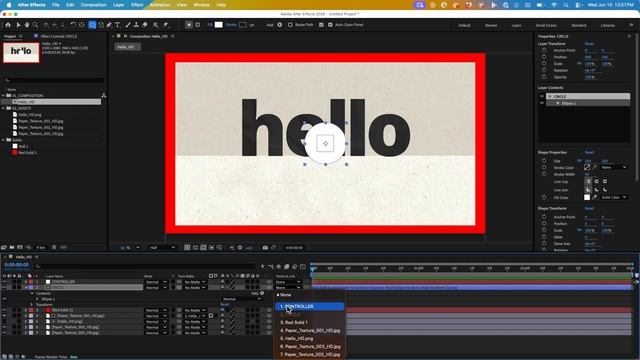Screen dimensions: 640x360
Task: Toggle eye for Ellipse 1 in Layer Contents
Action: click(x=542, y=103)
